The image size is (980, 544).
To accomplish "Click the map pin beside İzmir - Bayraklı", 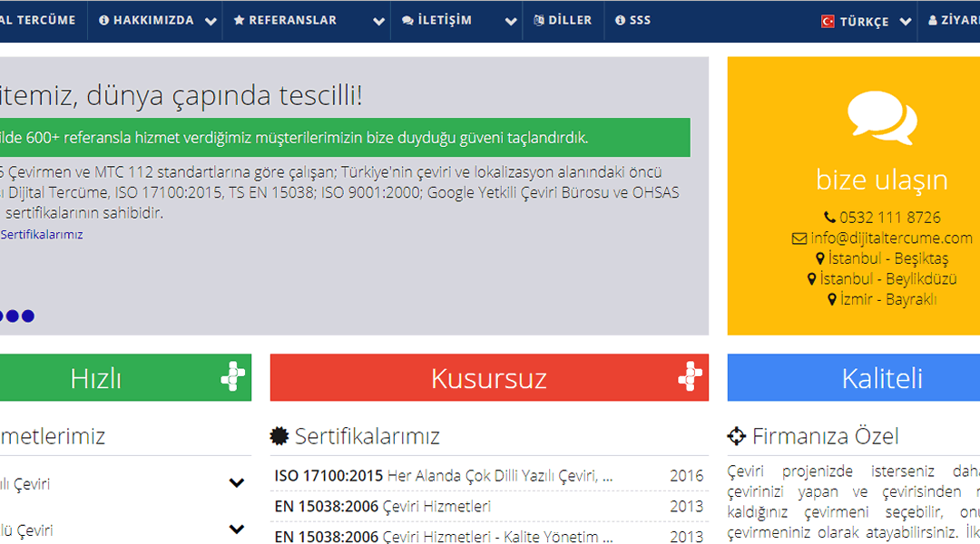I will (832, 300).
